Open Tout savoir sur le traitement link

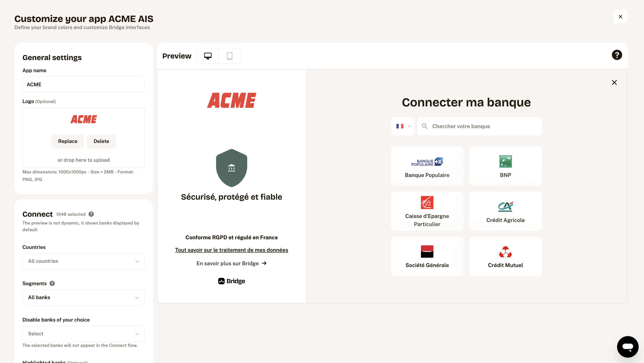tap(231, 250)
